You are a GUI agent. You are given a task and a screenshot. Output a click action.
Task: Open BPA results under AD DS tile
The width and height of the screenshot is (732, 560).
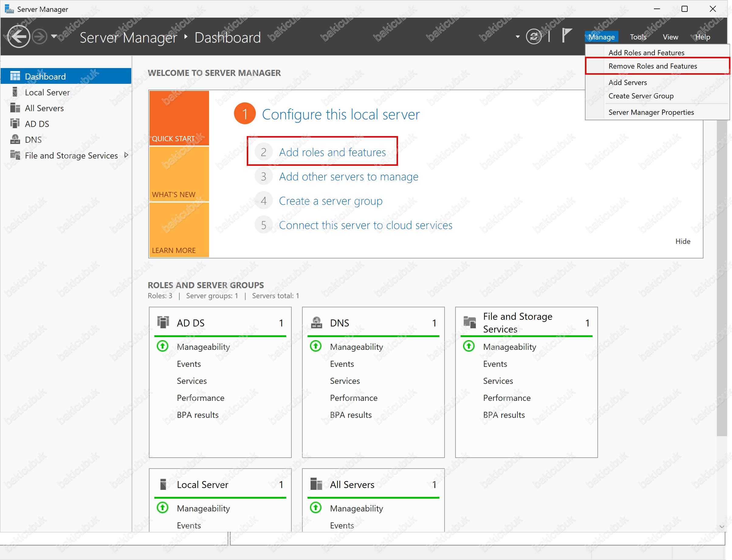tap(198, 415)
